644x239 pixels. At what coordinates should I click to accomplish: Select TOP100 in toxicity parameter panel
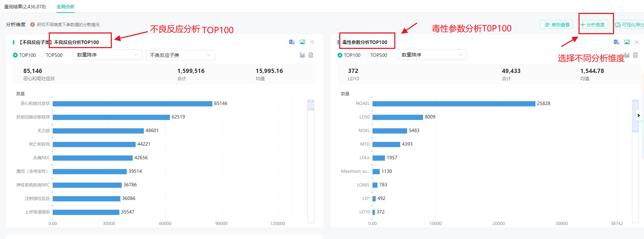[x=349, y=55]
